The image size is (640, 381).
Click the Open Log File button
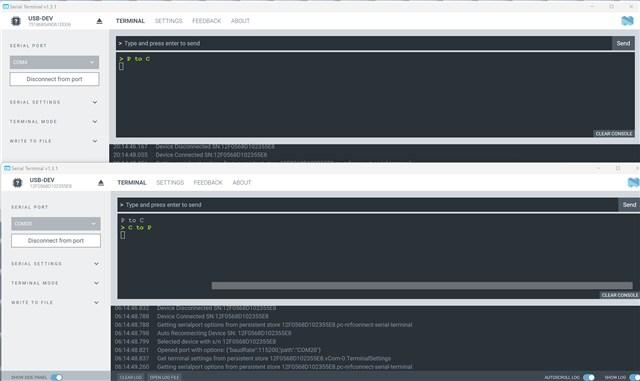(x=164, y=377)
